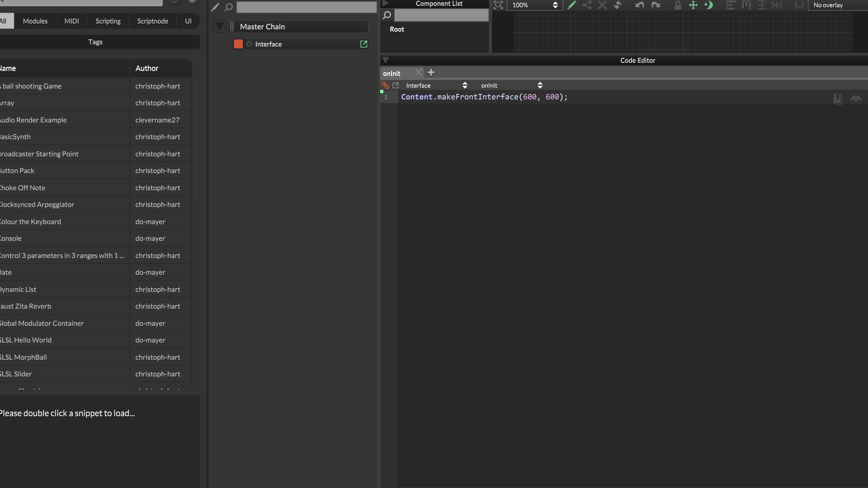Undo the last interface change
Screen dimensions: 868x488
[639, 5]
